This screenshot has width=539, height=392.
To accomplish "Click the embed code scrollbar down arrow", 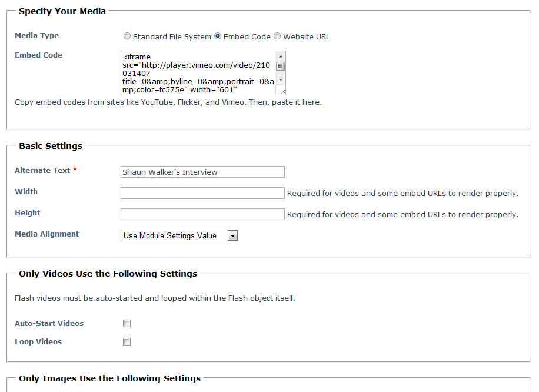I will click(281, 80).
